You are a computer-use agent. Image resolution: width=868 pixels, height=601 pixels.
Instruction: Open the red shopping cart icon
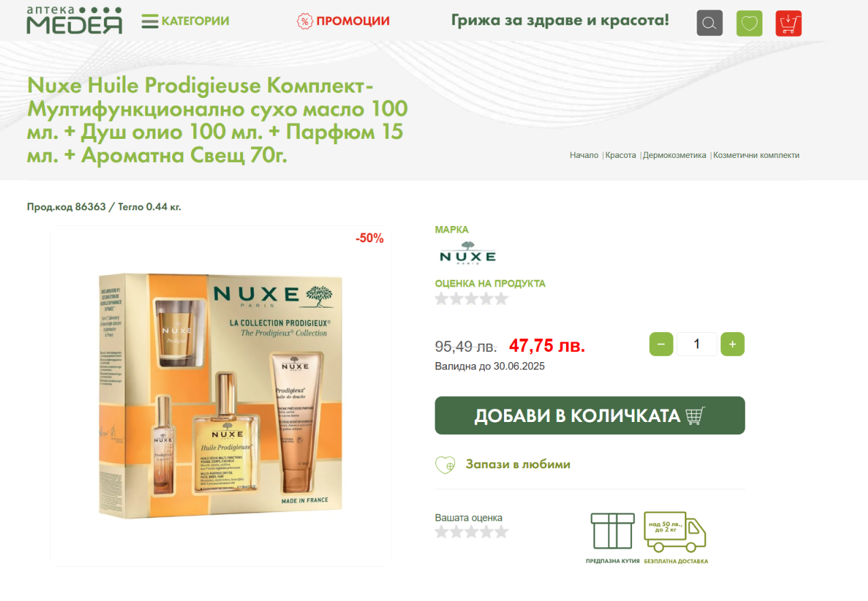coord(788,23)
